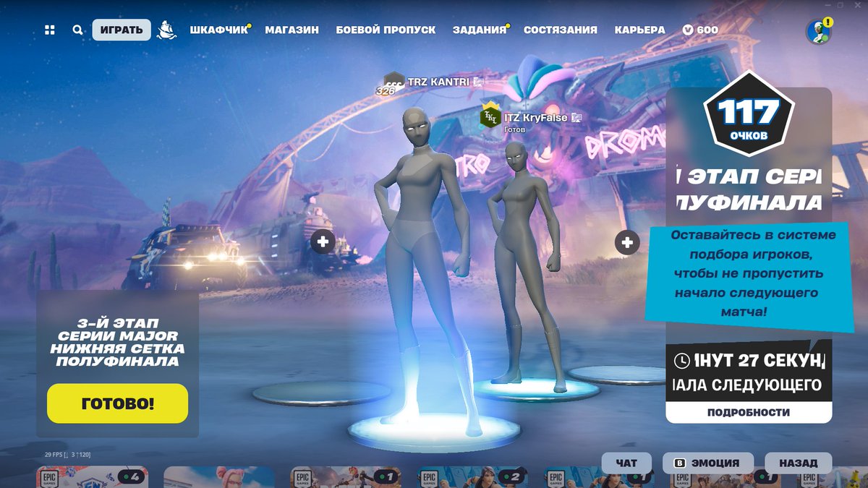Open the КАРЬЕРА tab
868x488 pixels.
tap(639, 30)
